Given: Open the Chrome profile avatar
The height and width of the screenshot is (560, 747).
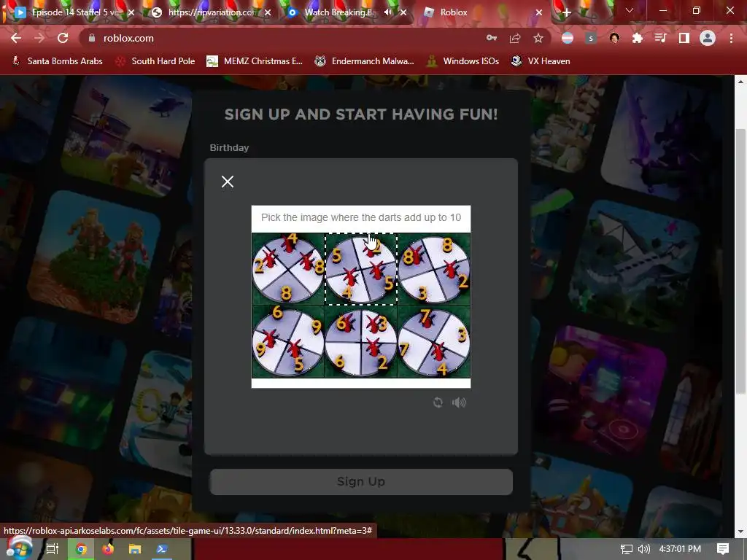Looking at the screenshot, I should [x=708, y=38].
